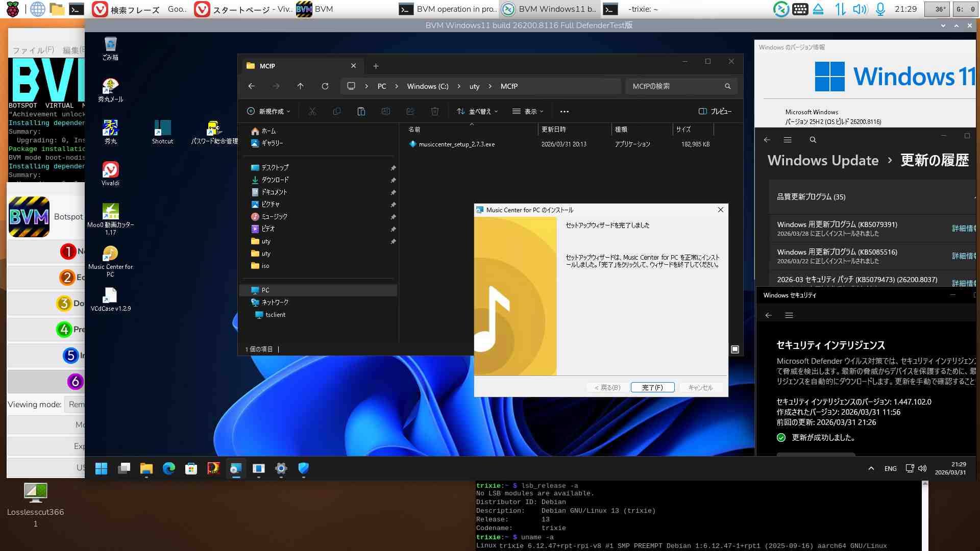Click the 完了(F) finish button
This screenshot has height=551, width=980.
[x=652, y=388]
